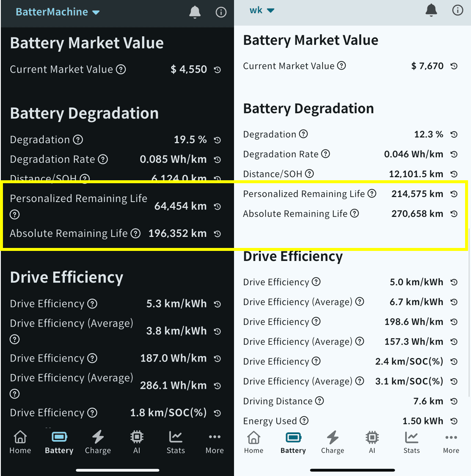The image size is (471, 476).
Task: Open Charge tab in wk screen
Action: coord(333,442)
